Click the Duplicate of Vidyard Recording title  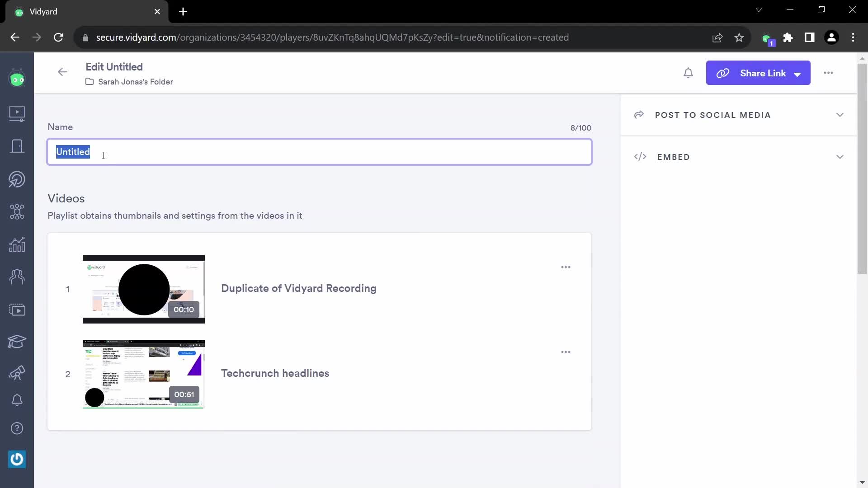tap(299, 288)
